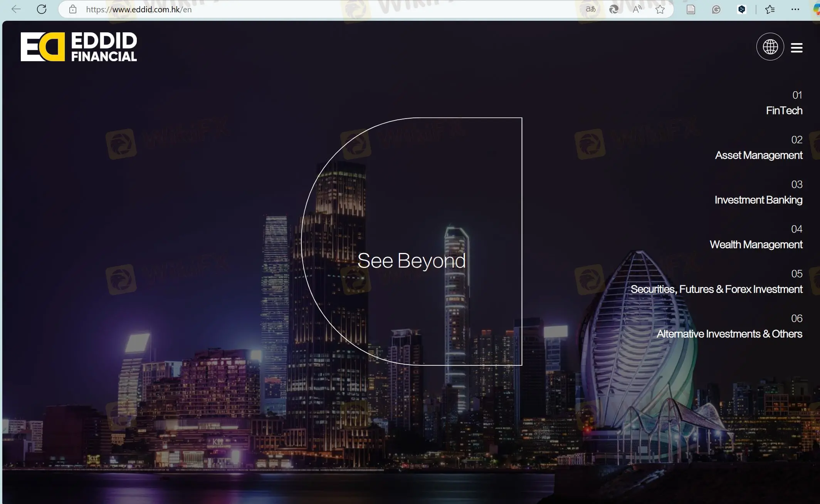Click the browser back arrow
This screenshot has width=820, height=504.
[x=16, y=9]
